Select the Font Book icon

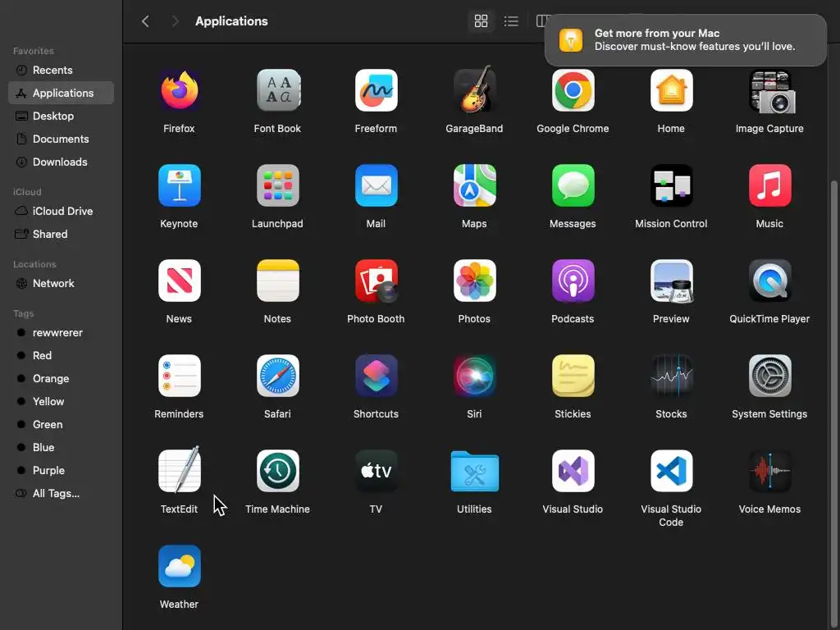(277, 90)
